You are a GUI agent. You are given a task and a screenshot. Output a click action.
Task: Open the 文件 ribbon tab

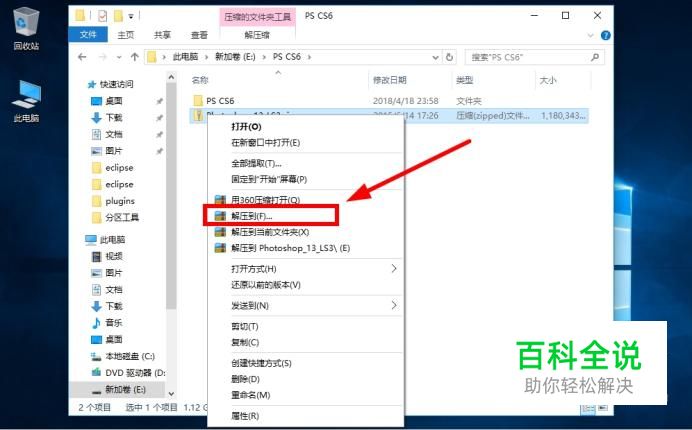(x=88, y=34)
